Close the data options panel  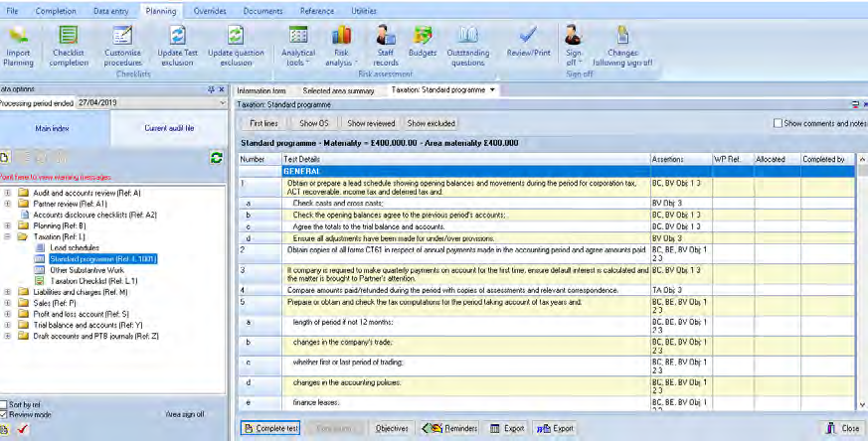222,89
